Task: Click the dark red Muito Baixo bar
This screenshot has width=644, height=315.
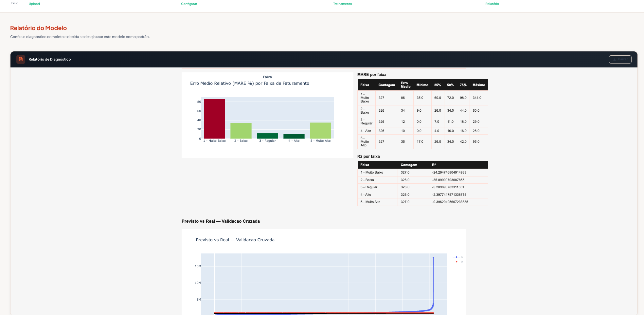Action: coord(214,119)
